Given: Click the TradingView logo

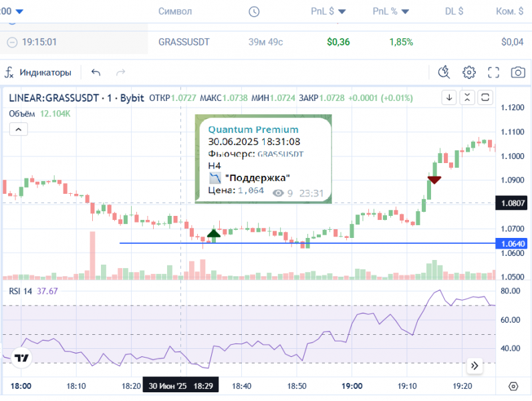Looking at the screenshot, I should click(x=21, y=358).
